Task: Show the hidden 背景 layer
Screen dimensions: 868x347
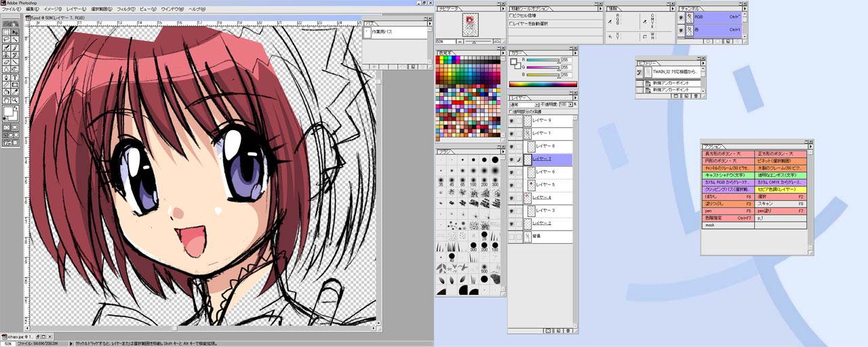Action: (512, 237)
